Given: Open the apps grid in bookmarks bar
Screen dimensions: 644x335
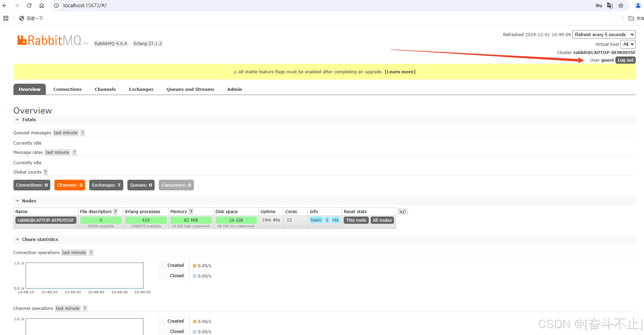Looking at the screenshot, I should 6,18.
